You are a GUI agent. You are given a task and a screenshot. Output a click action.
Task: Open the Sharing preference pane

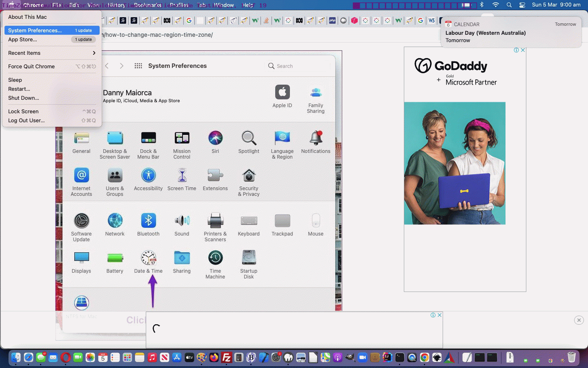[x=182, y=258]
